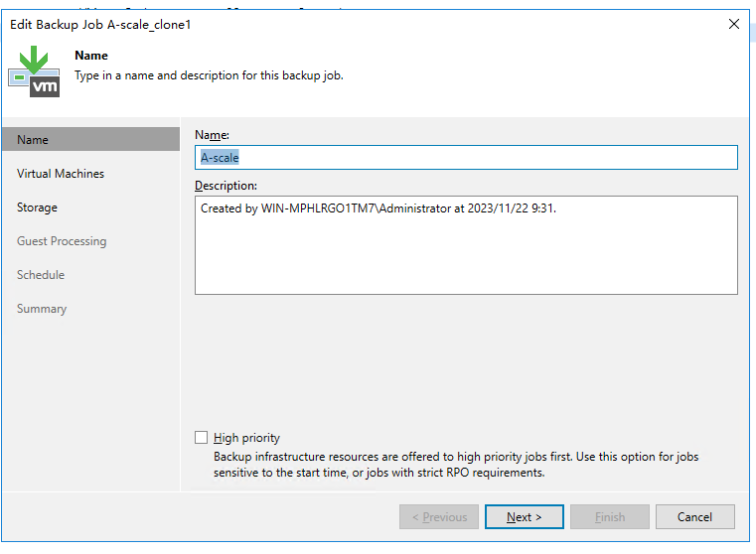Click the high priority explanation text

(x=456, y=465)
